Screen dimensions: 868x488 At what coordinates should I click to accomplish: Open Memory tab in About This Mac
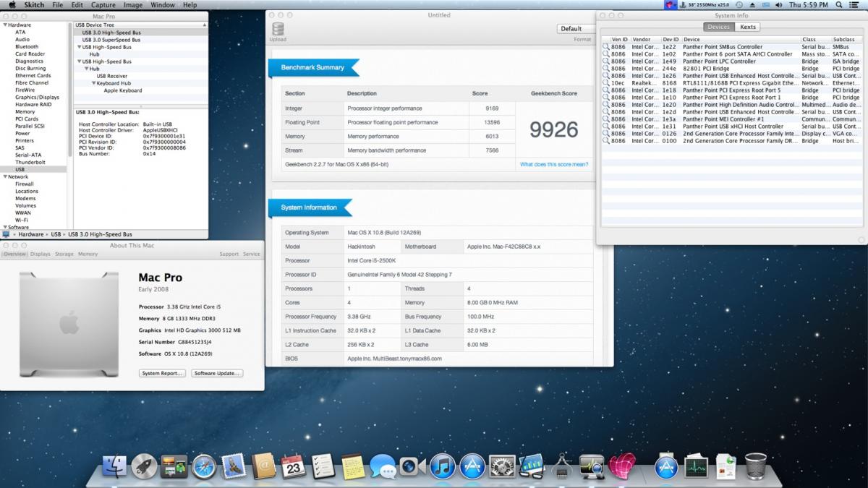point(88,254)
